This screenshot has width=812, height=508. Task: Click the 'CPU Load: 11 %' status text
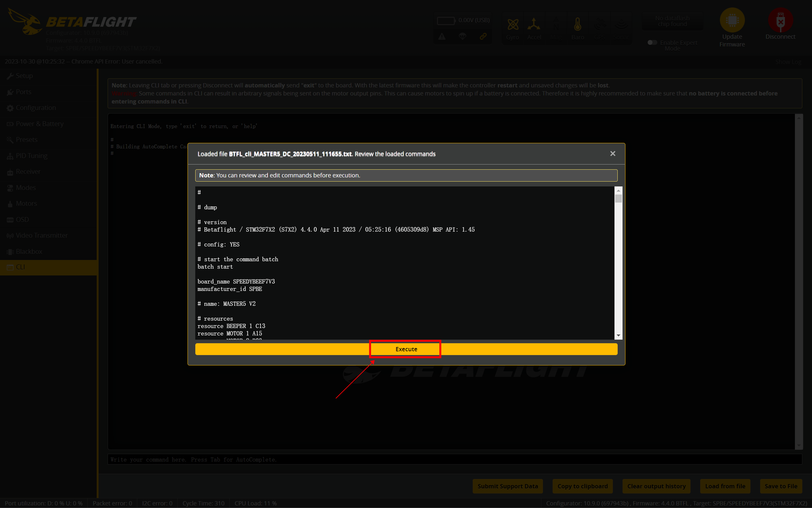point(255,503)
